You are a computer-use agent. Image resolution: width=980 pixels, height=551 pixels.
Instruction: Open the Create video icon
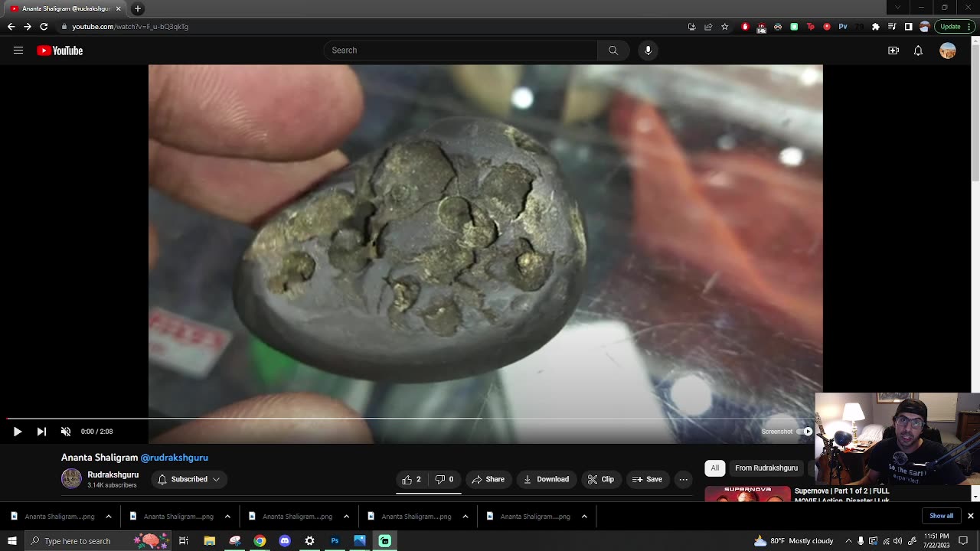(893, 51)
